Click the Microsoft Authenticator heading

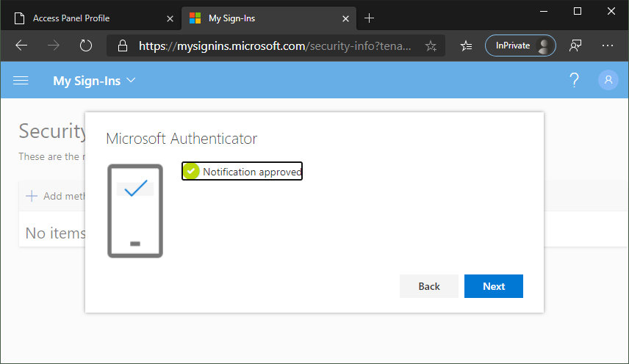(x=181, y=139)
